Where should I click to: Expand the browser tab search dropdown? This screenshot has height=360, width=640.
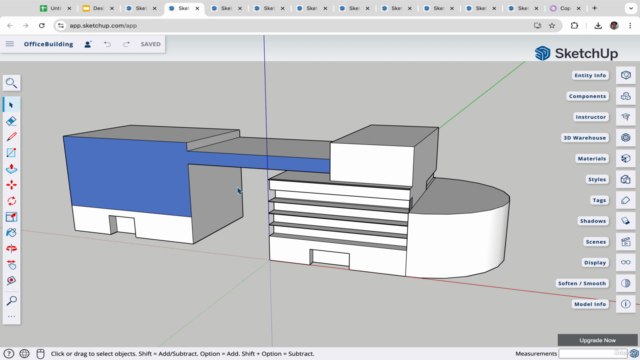[631, 8]
